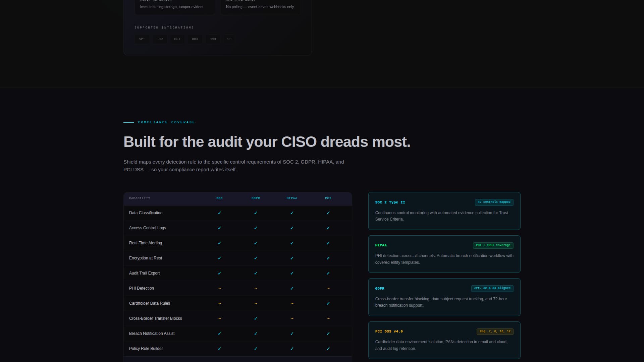The height and width of the screenshot is (362, 644).
Task: Click the 'Built for the audit' heading
Action: coord(267,142)
